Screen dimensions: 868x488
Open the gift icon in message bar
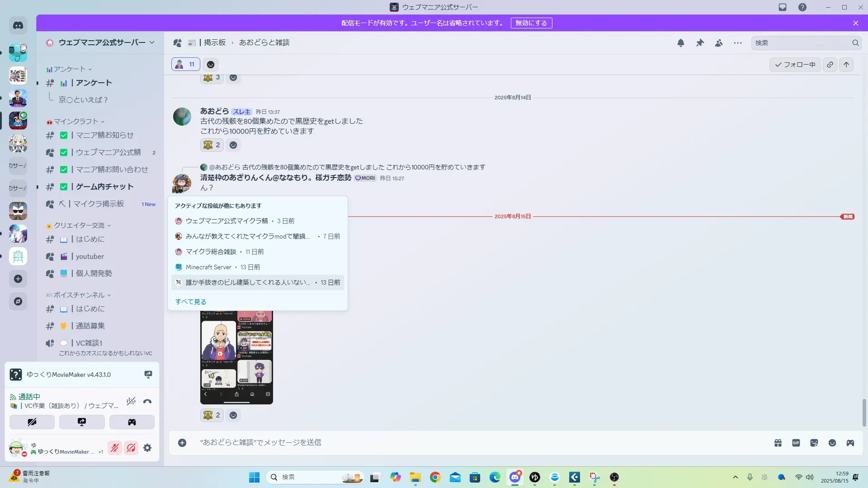click(x=778, y=443)
